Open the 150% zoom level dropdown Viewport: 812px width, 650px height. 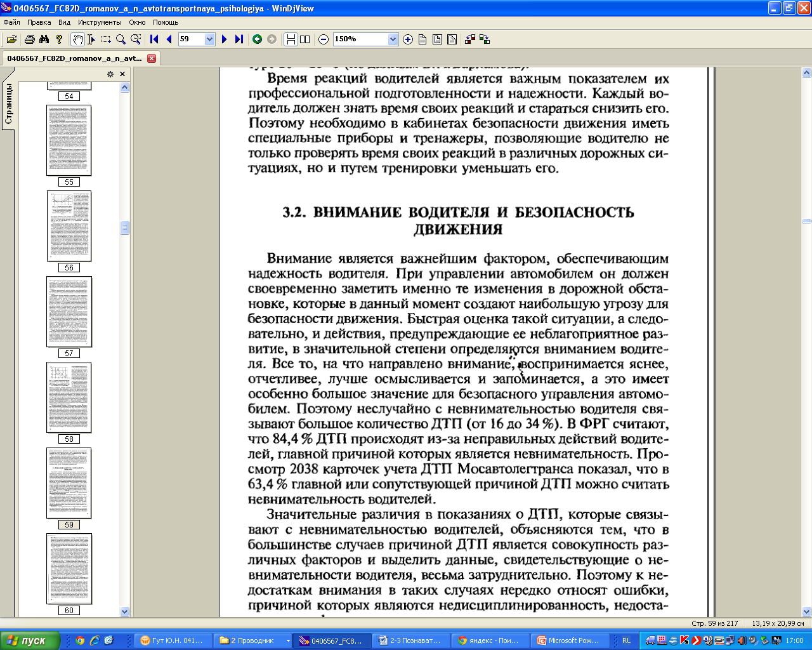point(393,39)
